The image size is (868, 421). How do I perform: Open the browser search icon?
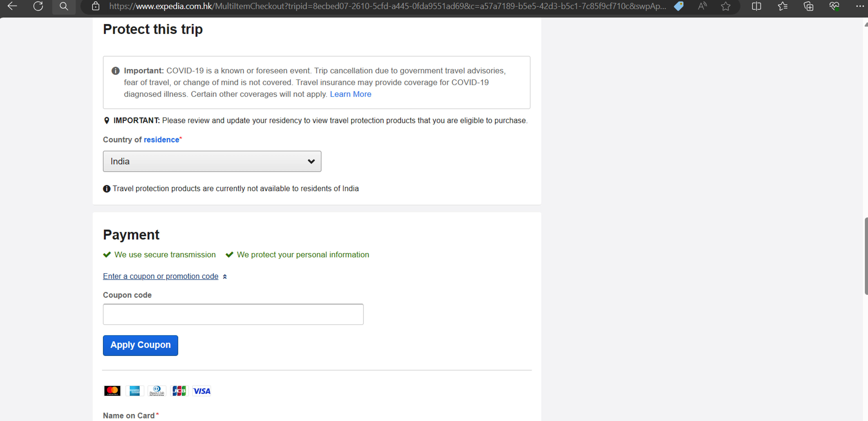[x=64, y=6]
